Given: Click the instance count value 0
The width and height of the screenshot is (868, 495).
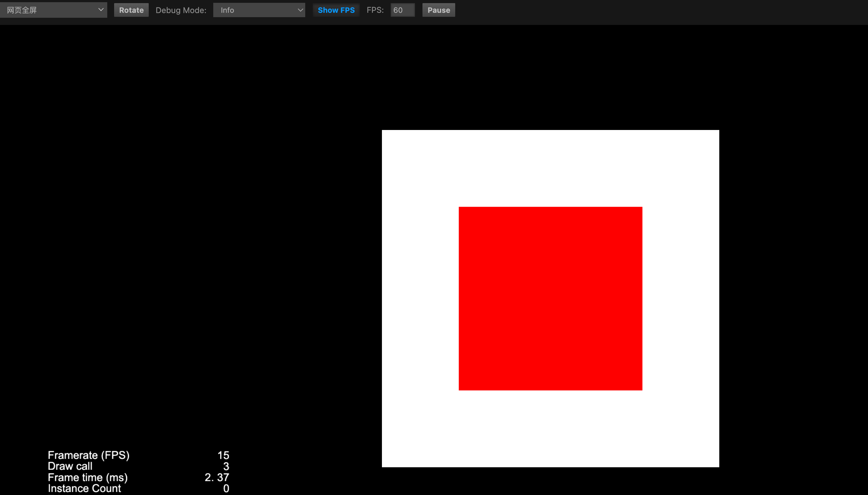Looking at the screenshot, I should pyautogui.click(x=226, y=488).
